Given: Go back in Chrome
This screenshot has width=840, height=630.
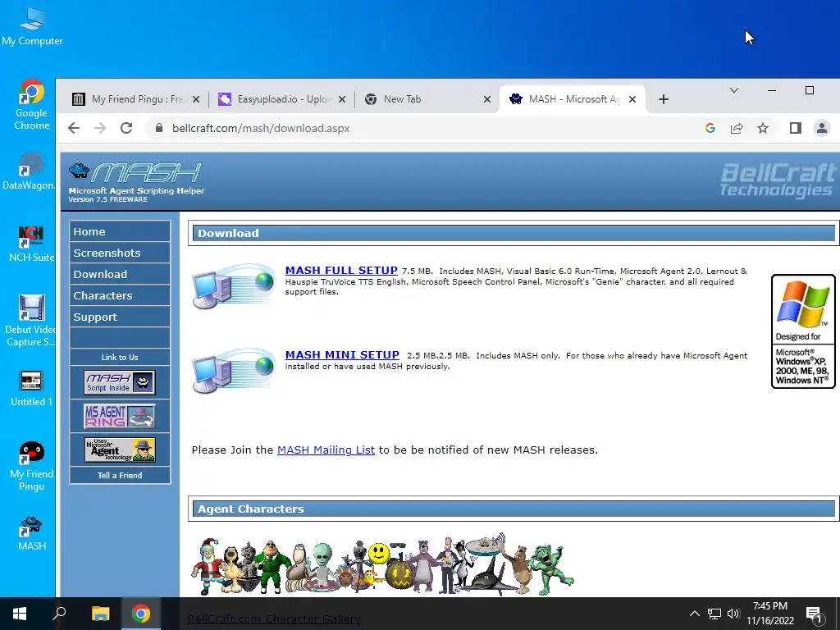Looking at the screenshot, I should point(74,128).
